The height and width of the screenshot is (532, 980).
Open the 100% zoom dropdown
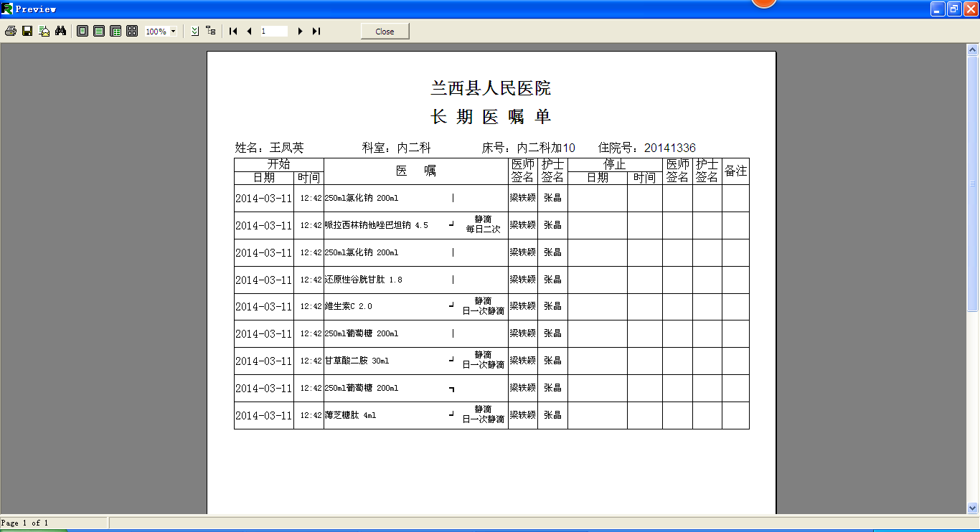pyautogui.click(x=173, y=32)
